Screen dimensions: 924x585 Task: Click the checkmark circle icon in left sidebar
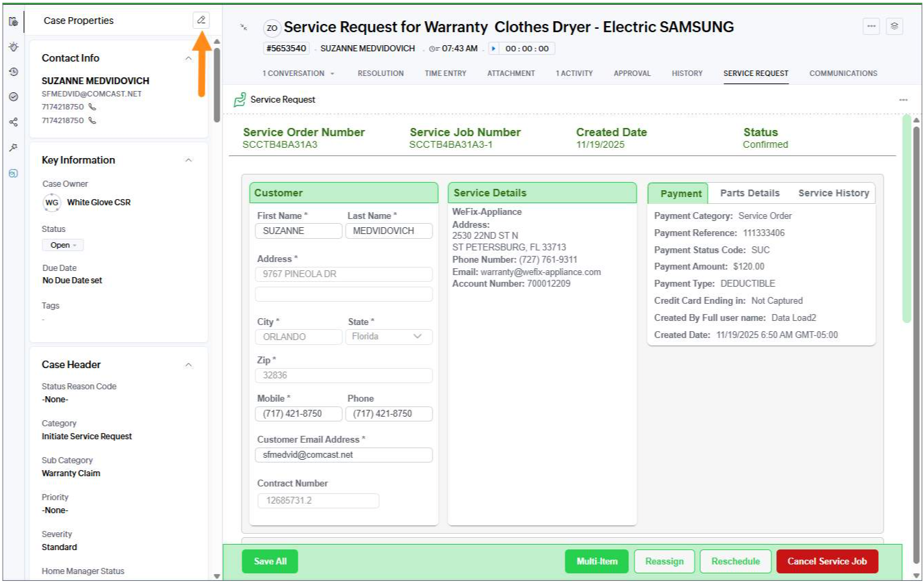pos(13,97)
